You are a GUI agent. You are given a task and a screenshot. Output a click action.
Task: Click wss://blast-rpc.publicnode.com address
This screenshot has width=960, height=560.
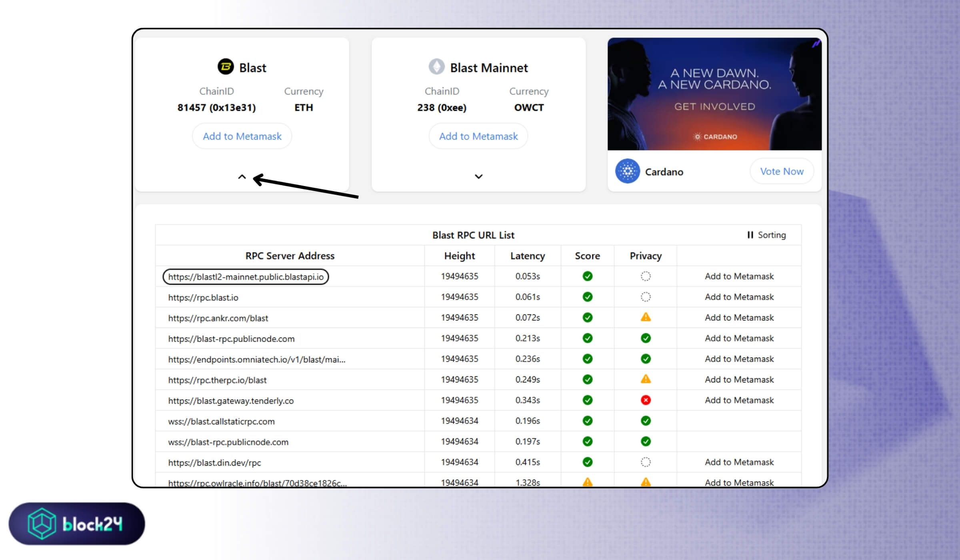pos(228,442)
